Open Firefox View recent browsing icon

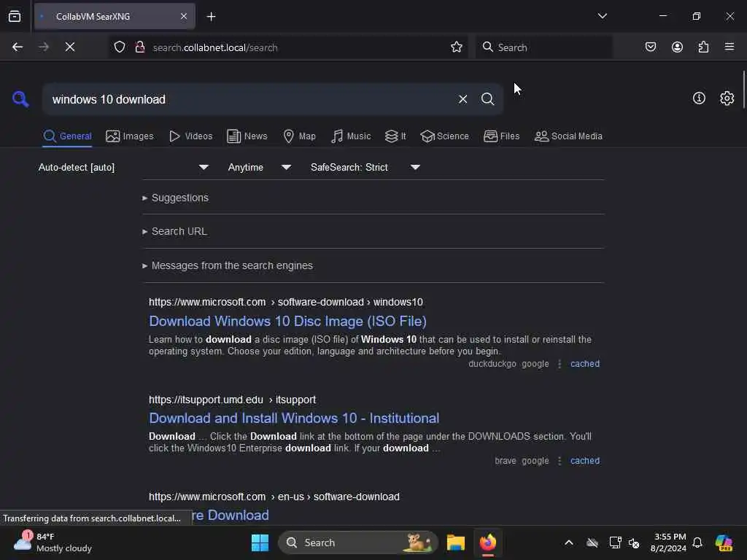(15, 17)
